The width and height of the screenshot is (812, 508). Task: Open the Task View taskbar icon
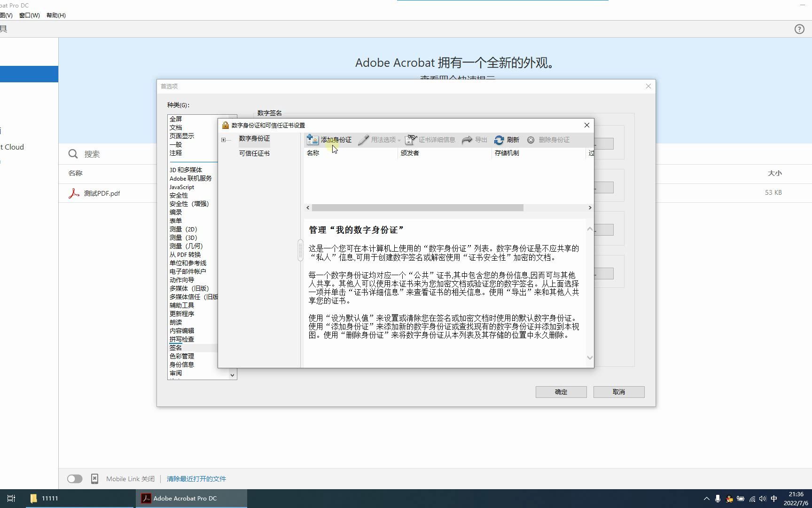(x=11, y=498)
